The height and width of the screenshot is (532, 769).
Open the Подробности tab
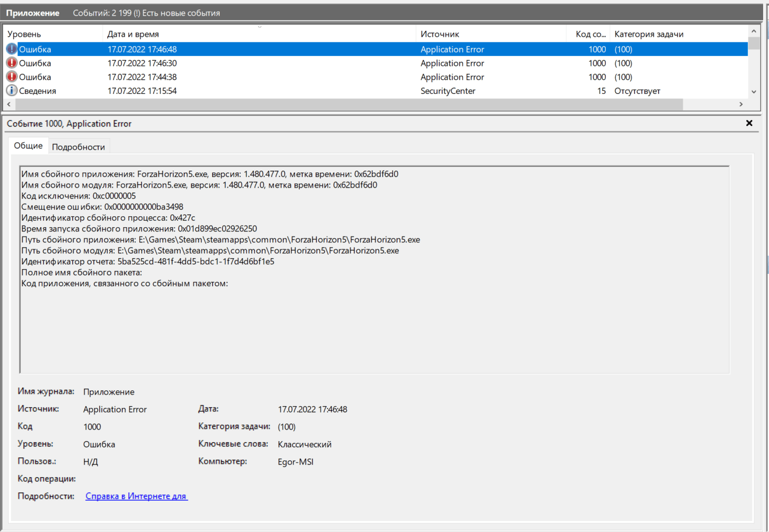79,147
